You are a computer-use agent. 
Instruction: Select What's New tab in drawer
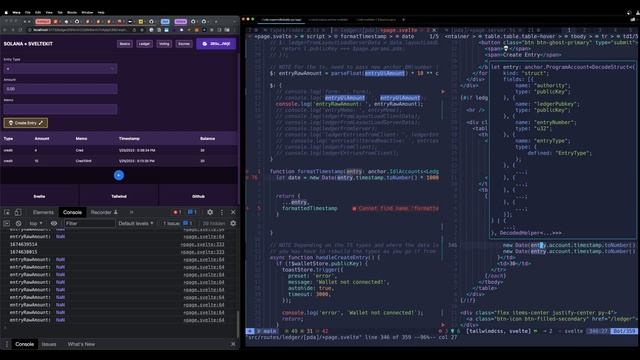81,344
